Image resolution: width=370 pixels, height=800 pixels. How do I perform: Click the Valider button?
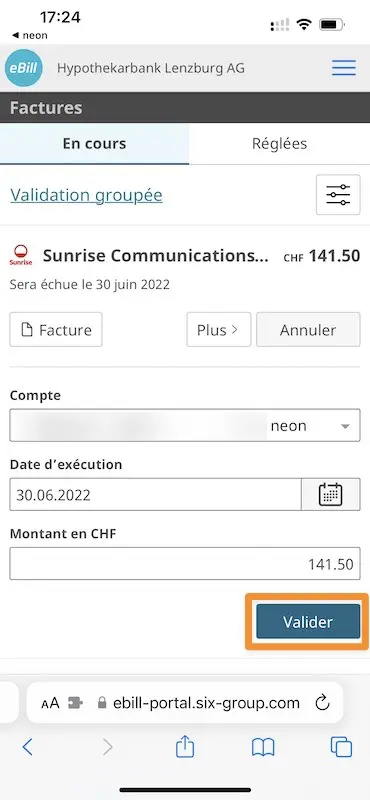pyautogui.click(x=308, y=621)
